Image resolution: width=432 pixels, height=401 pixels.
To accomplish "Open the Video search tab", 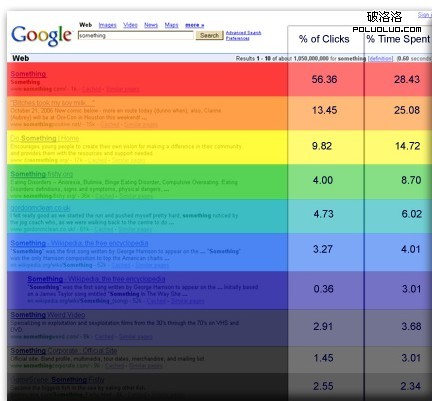I will click(x=130, y=25).
